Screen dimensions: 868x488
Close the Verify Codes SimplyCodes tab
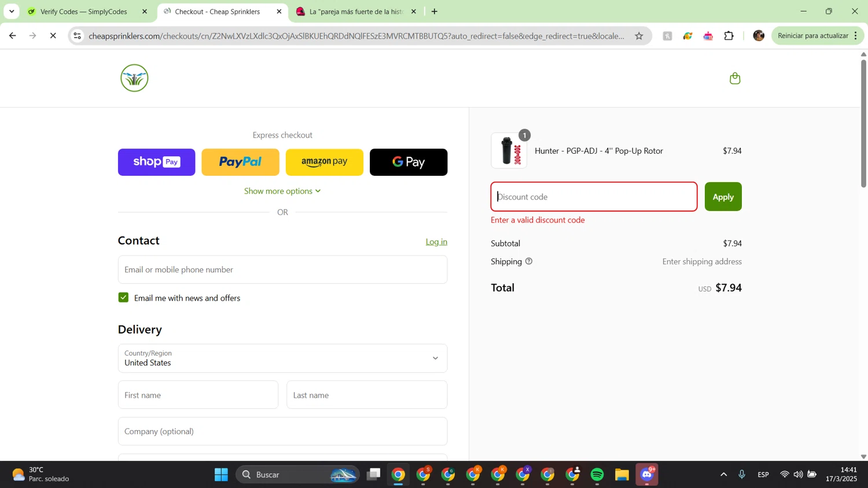coord(145,12)
